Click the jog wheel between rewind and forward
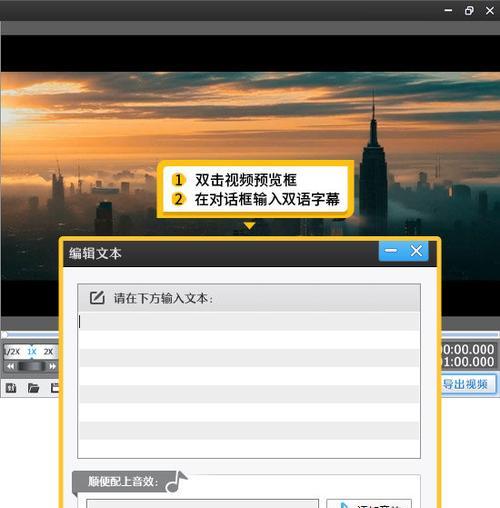500x508 pixels. point(32,366)
